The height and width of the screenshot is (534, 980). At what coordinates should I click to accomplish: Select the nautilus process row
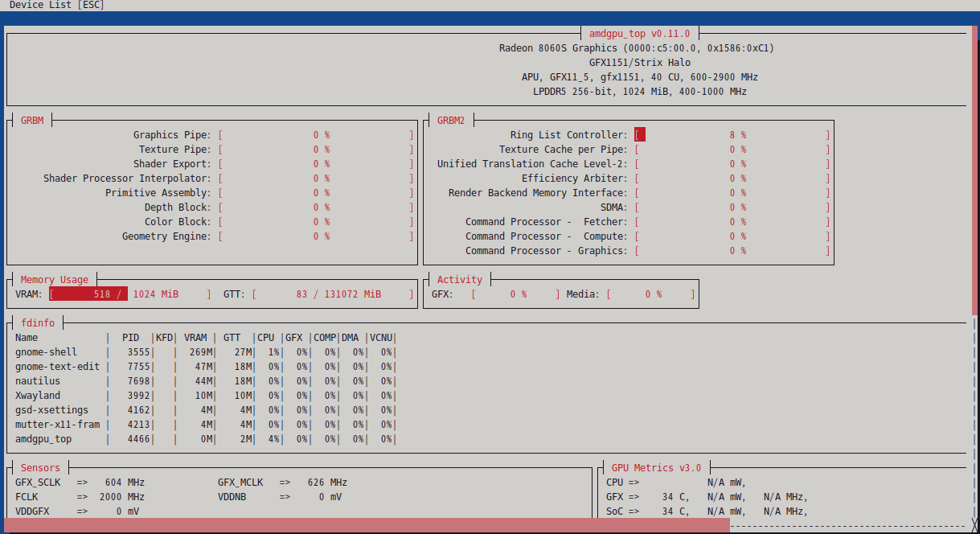point(205,381)
